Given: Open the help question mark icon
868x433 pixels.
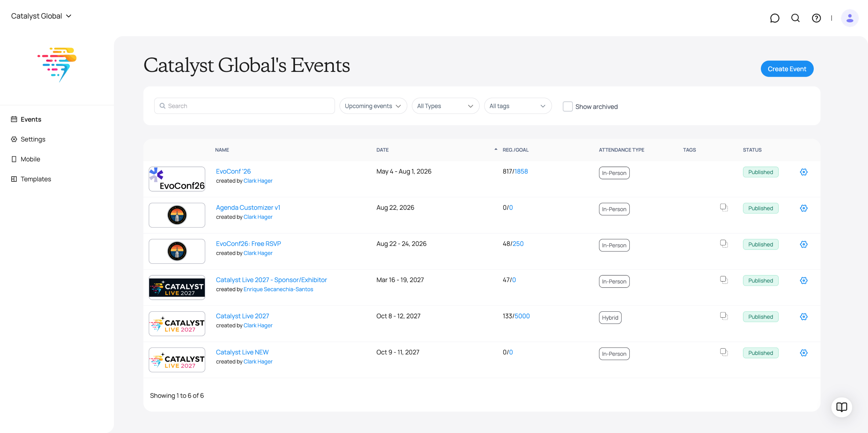Looking at the screenshot, I should (x=816, y=18).
